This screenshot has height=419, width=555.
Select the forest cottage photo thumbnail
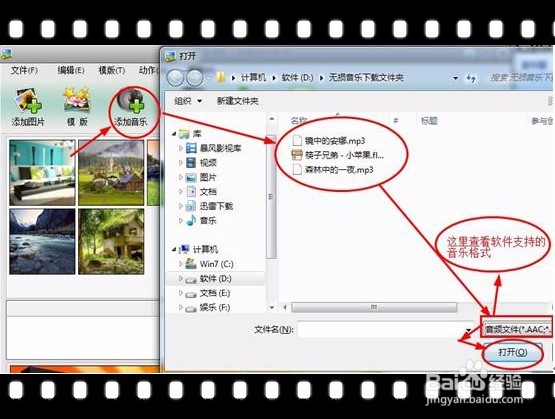(111, 241)
